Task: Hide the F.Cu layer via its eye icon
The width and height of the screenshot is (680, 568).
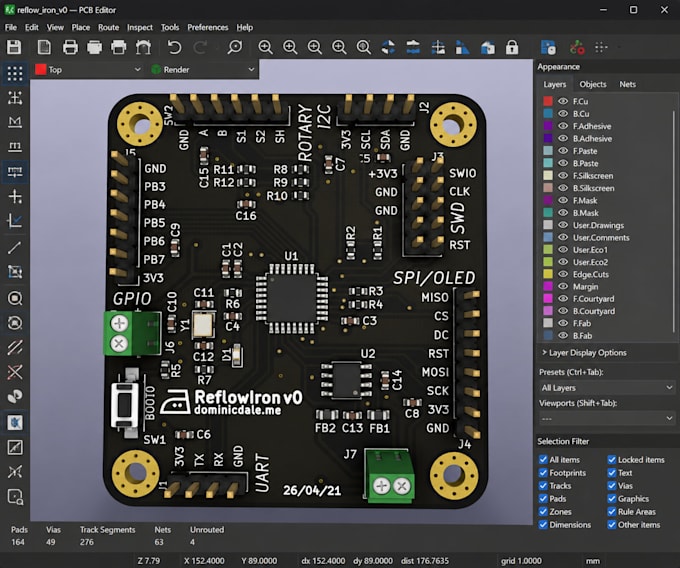Action: [x=563, y=101]
